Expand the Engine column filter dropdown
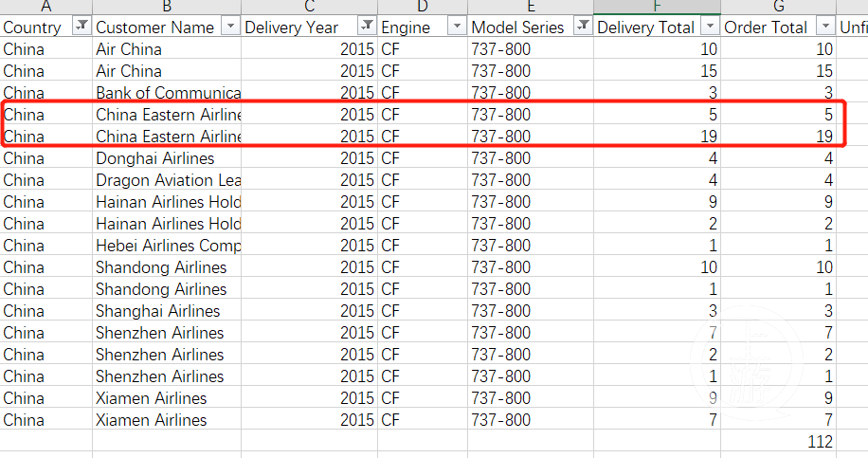This screenshot has width=868, height=458. click(x=456, y=27)
